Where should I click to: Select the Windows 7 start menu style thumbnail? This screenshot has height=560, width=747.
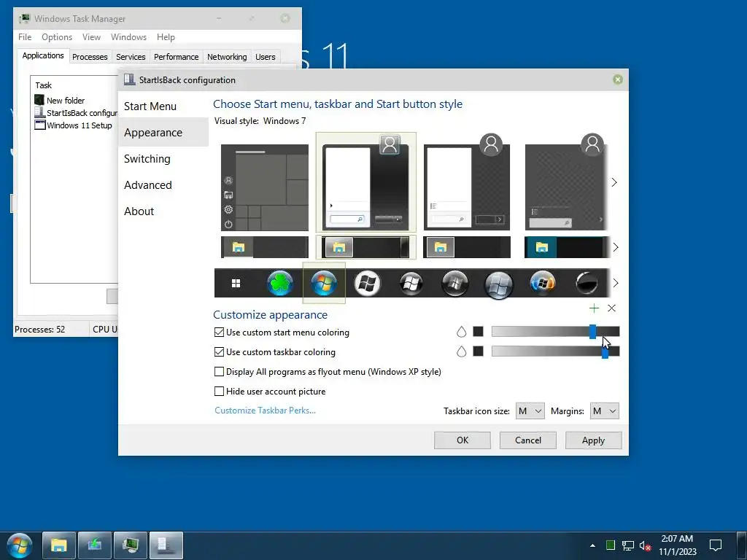(366, 182)
